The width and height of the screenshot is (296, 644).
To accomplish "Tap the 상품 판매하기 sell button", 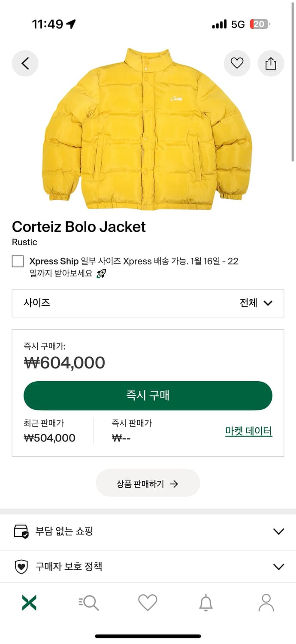I will [x=148, y=483].
